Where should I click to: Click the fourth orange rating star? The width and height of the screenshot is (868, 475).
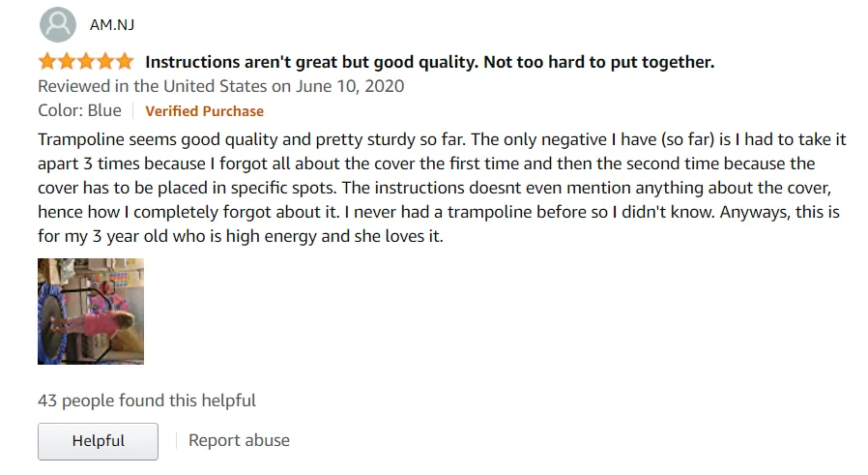point(105,62)
